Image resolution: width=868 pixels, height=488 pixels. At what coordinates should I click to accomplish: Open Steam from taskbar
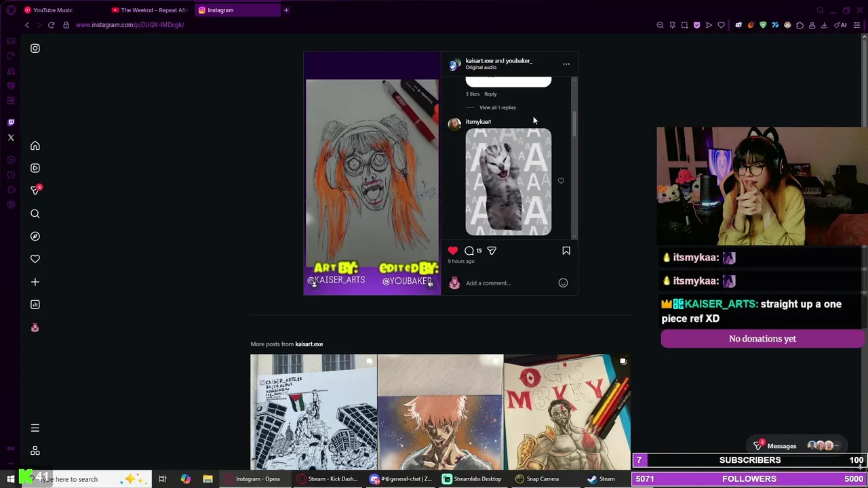tap(601, 479)
